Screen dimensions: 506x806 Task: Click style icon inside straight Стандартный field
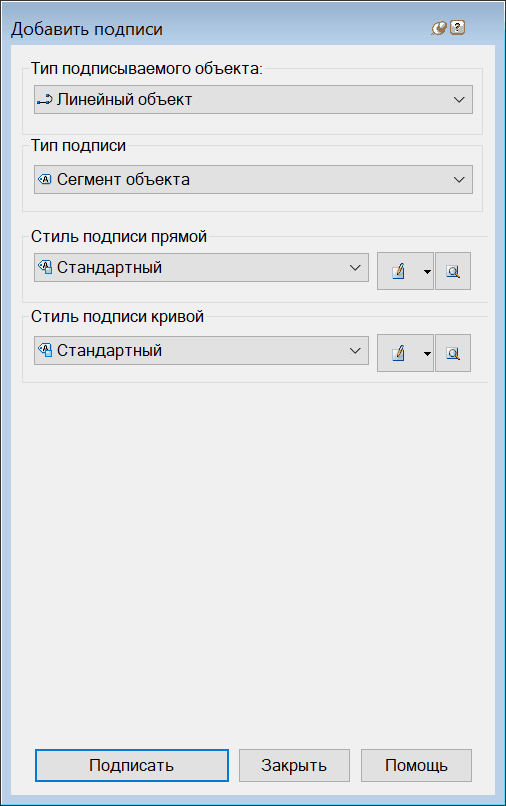[45, 267]
